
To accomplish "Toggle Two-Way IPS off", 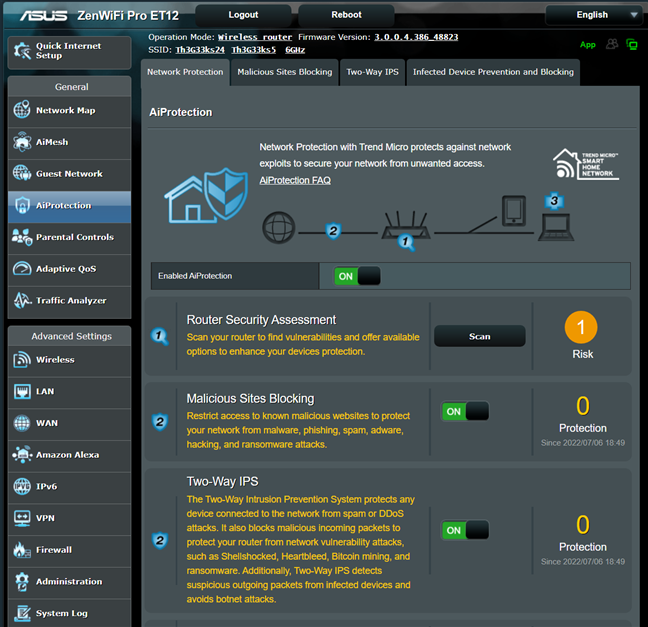I will click(x=465, y=530).
